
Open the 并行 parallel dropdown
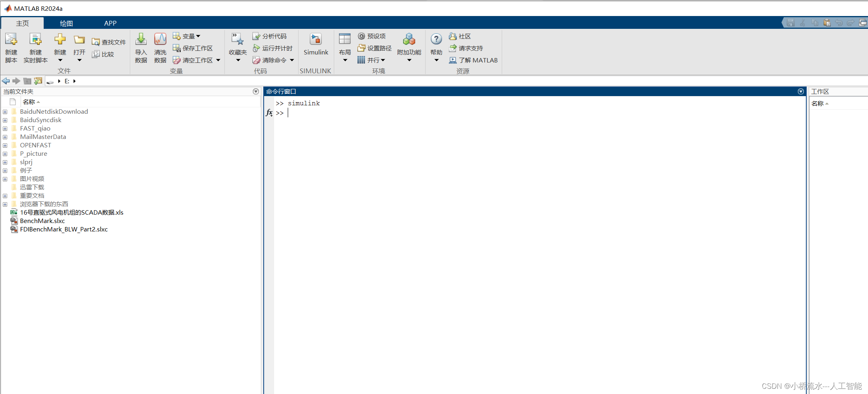click(371, 60)
